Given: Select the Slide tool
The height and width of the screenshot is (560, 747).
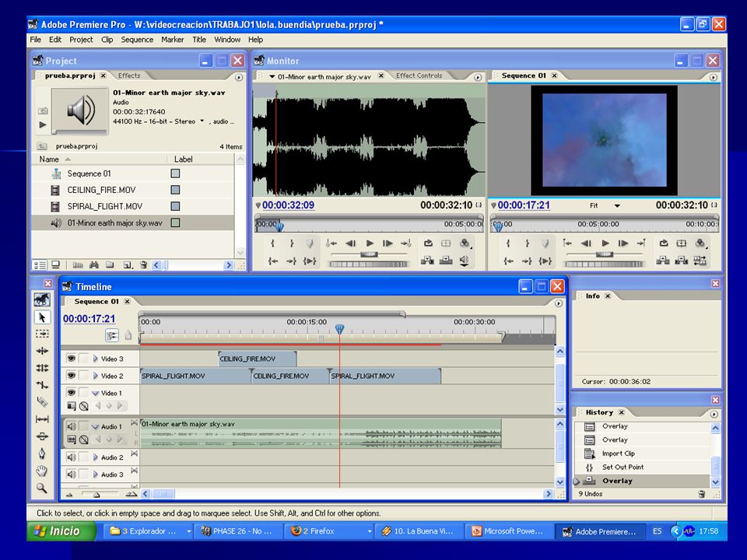Looking at the screenshot, I should pyautogui.click(x=42, y=436).
